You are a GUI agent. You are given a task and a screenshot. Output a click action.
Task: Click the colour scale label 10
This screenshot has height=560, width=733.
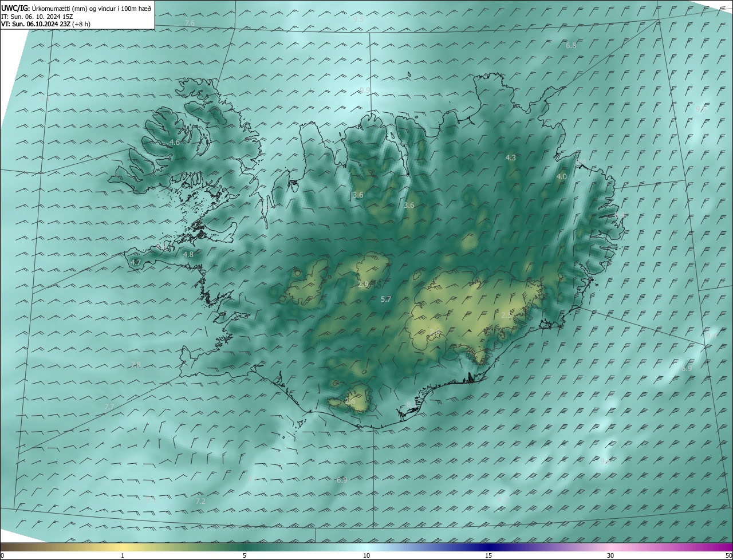(366, 555)
